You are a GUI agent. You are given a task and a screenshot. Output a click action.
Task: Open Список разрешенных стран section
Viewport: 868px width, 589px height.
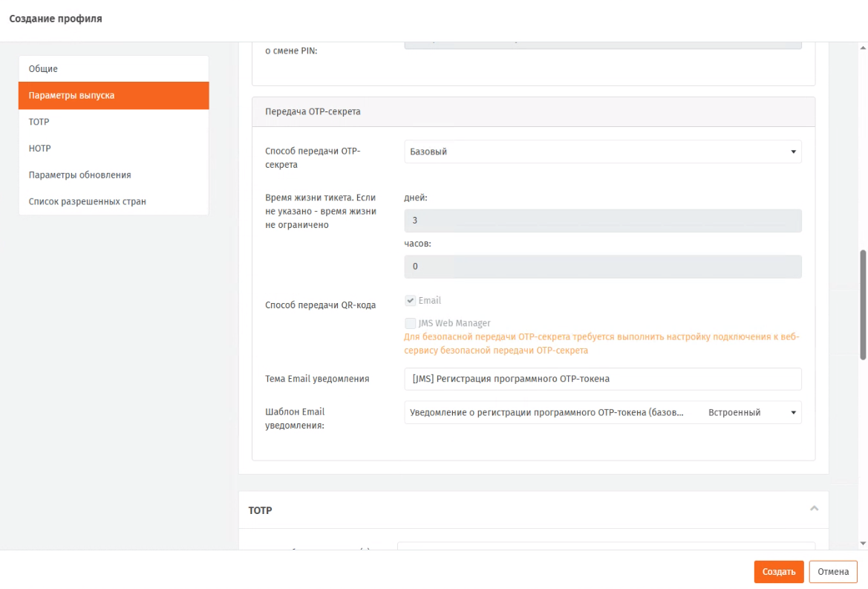click(113, 201)
